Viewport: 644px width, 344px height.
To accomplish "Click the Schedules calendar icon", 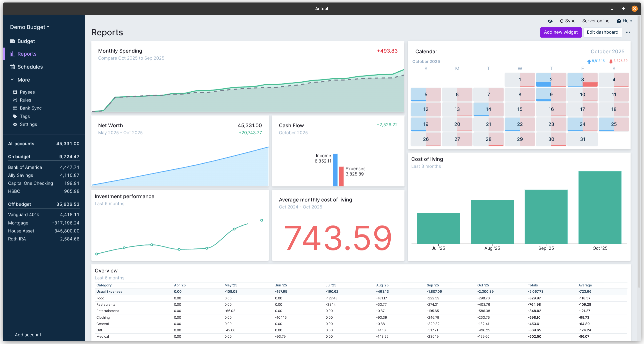I will click(12, 67).
